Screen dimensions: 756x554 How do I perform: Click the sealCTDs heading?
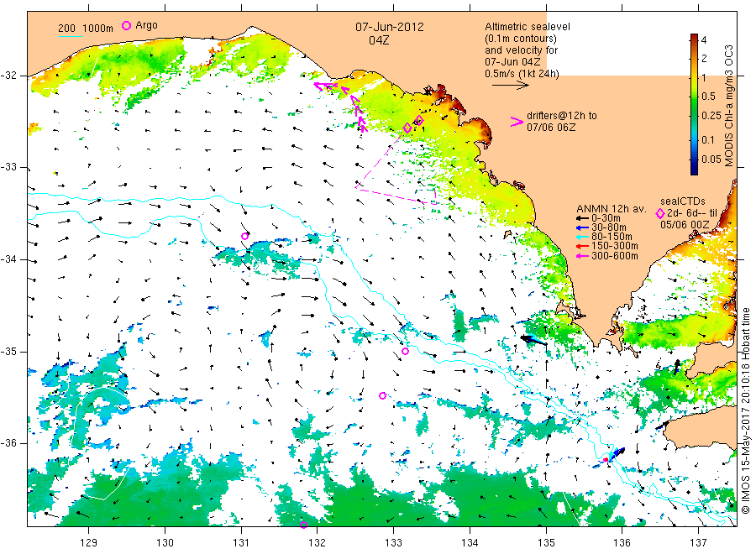[x=683, y=201]
